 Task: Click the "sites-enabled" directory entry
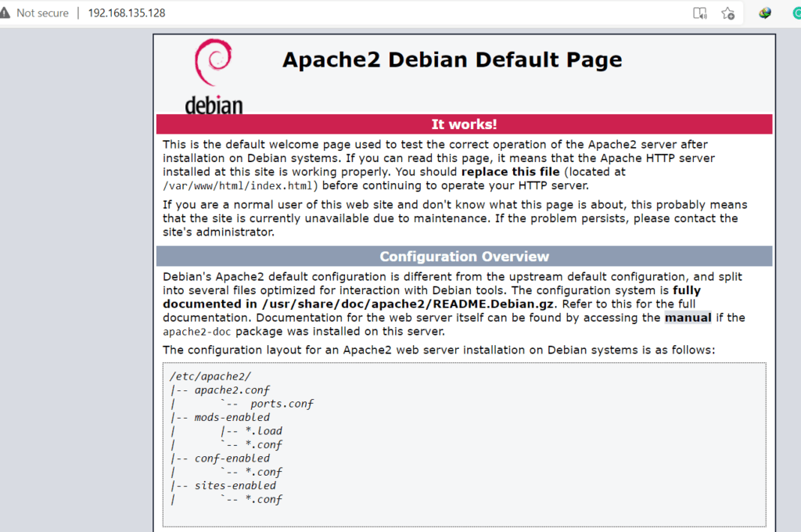tap(235, 486)
